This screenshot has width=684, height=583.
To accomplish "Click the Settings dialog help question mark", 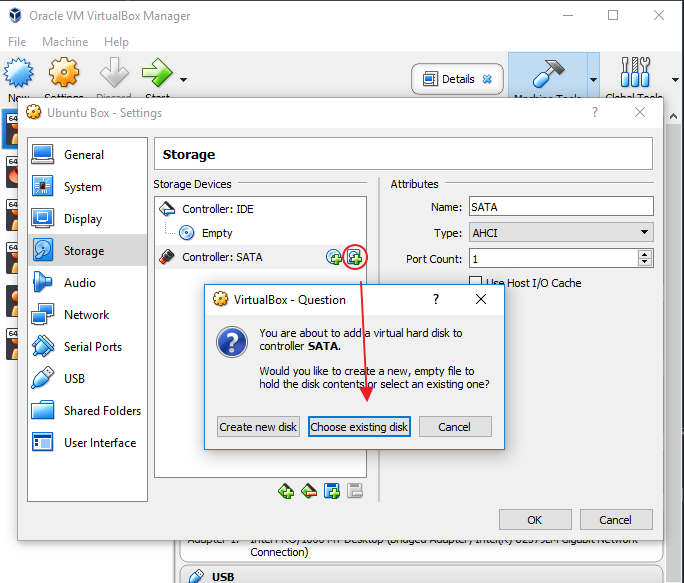I will coord(595,113).
